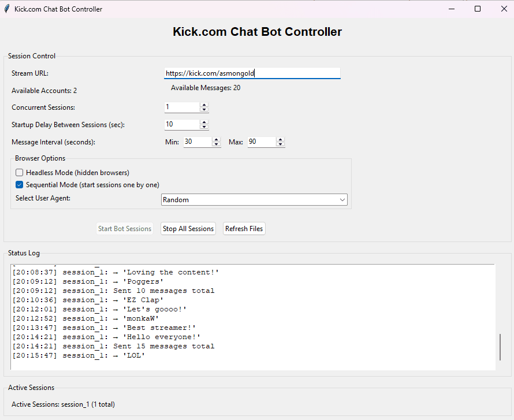The image size is (514, 420).
Task: Close the Chat Bot Controller window
Action: (504, 9)
